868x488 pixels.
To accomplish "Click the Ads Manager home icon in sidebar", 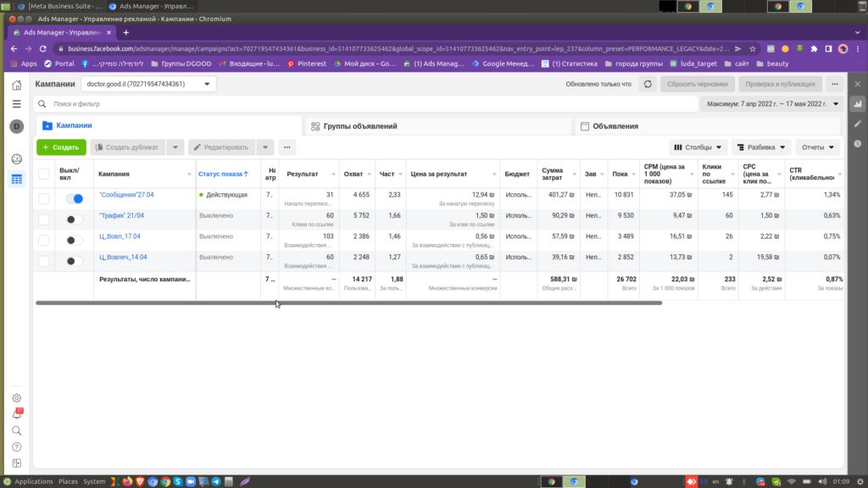I will [16, 85].
